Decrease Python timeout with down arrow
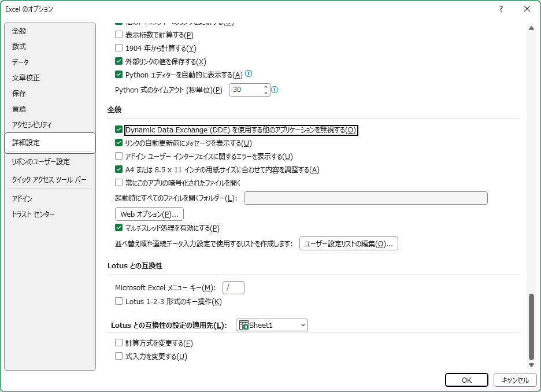 266,93
